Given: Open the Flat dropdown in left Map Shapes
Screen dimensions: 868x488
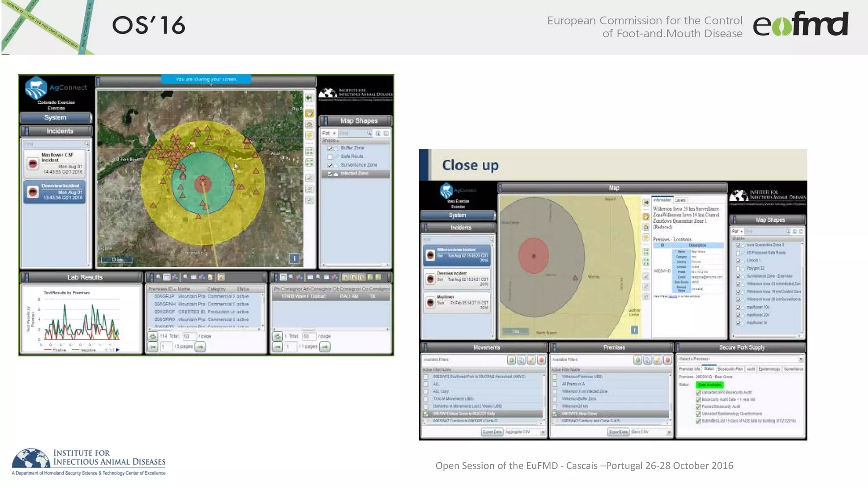Looking at the screenshot, I should 329,133.
